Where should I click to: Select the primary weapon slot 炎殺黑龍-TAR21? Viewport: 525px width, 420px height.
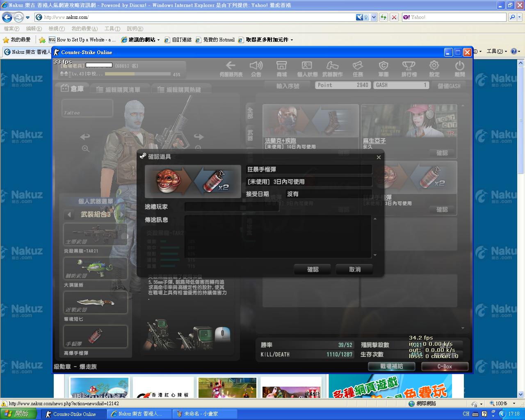[x=95, y=234]
